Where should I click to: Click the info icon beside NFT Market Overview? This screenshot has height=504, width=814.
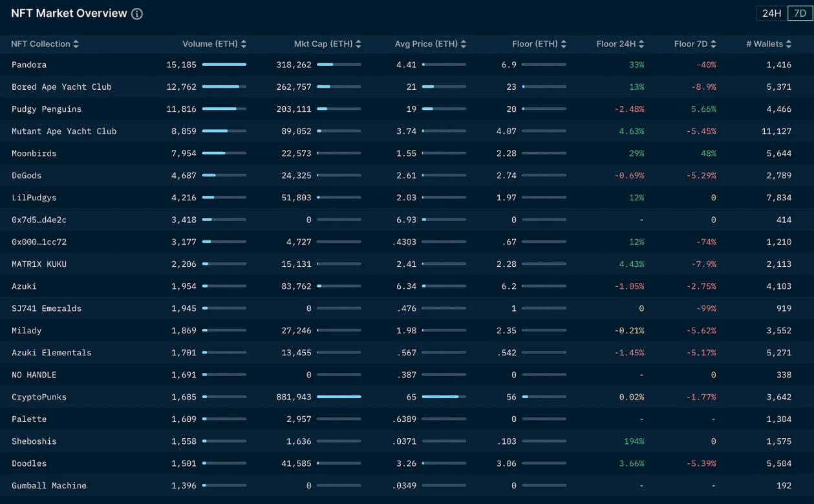pyautogui.click(x=137, y=14)
